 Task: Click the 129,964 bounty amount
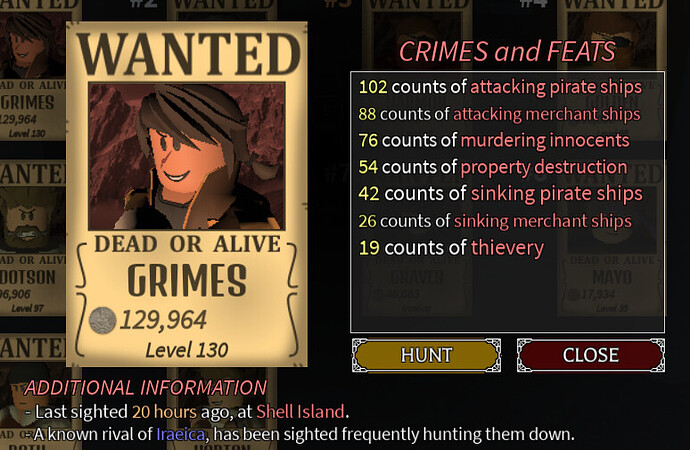tap(163, 320)
